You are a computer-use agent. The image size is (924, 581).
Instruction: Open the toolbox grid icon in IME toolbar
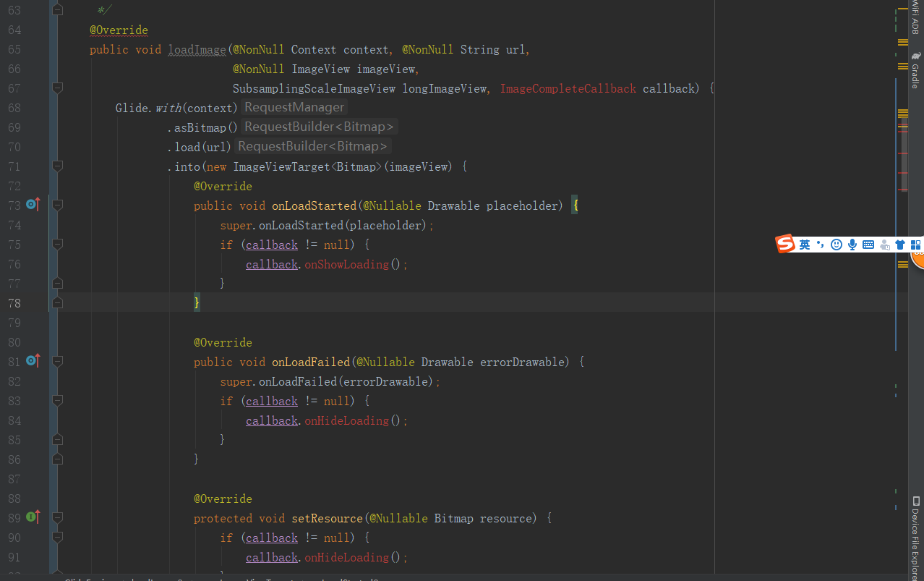pyautogui.click(x=915, y=245)
